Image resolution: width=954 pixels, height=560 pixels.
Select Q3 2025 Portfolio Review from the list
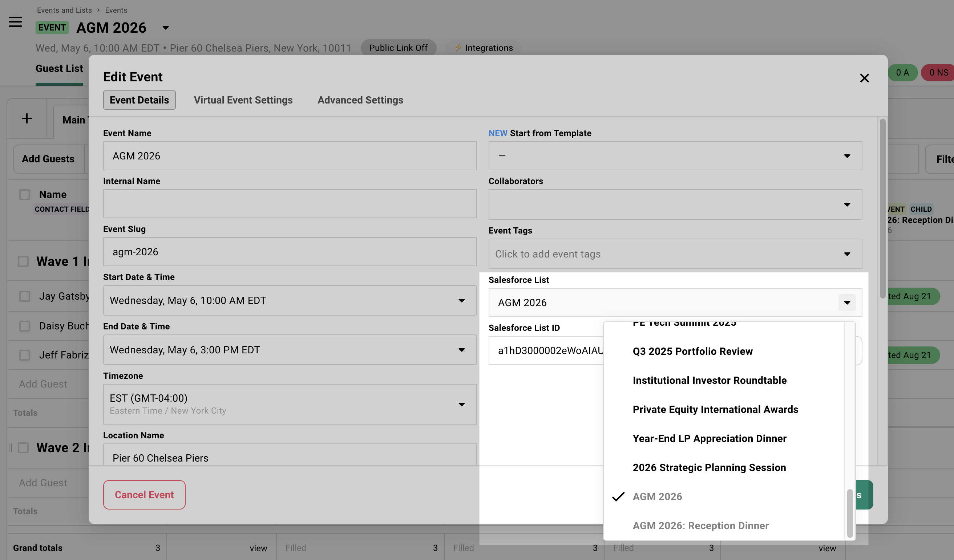[693, 351]
